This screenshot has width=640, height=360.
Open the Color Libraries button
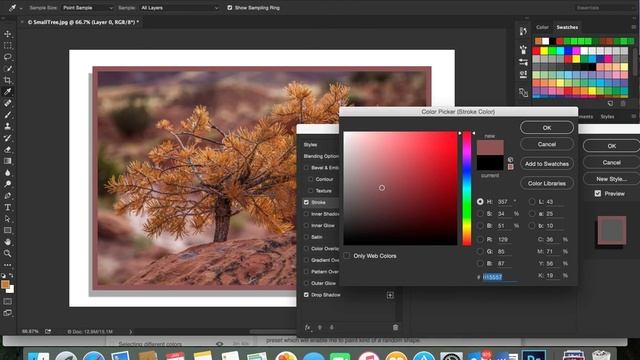(x=547, y=183)
